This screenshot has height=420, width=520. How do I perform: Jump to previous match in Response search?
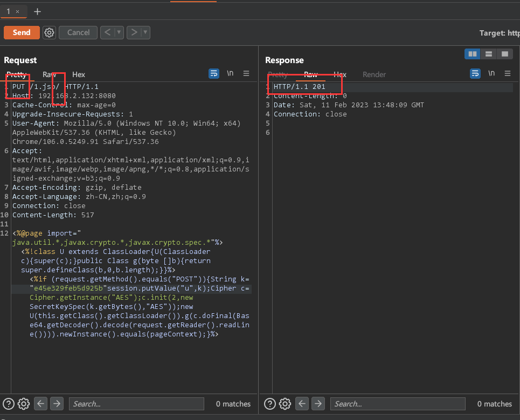coord(302,404)
